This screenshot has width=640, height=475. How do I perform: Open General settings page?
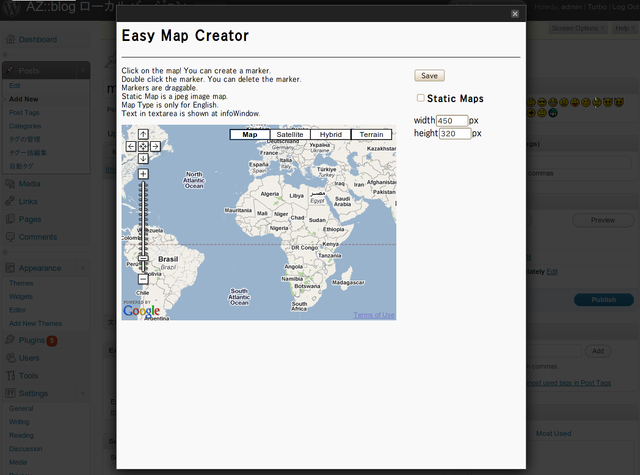(21, 408)
